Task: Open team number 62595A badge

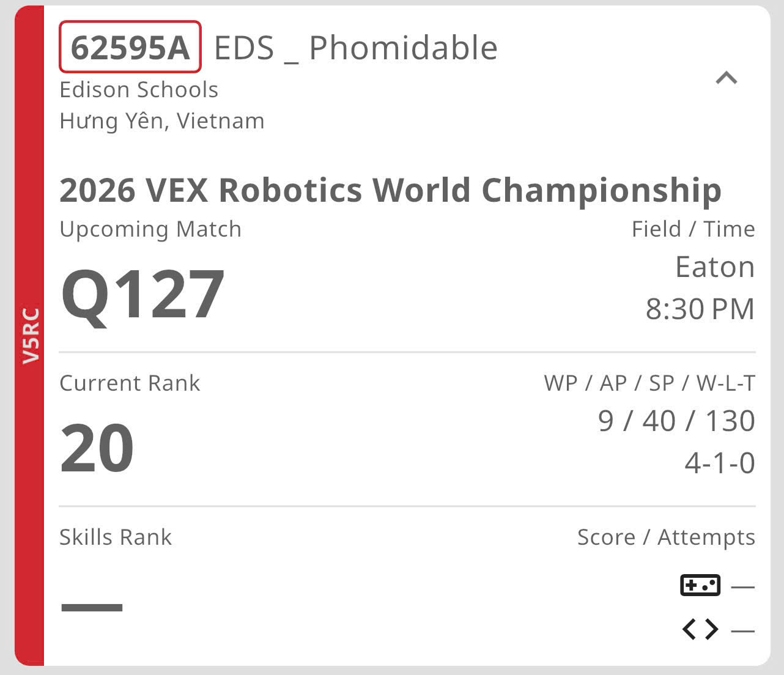Action: pyautogui.click(x=130, y=47)
